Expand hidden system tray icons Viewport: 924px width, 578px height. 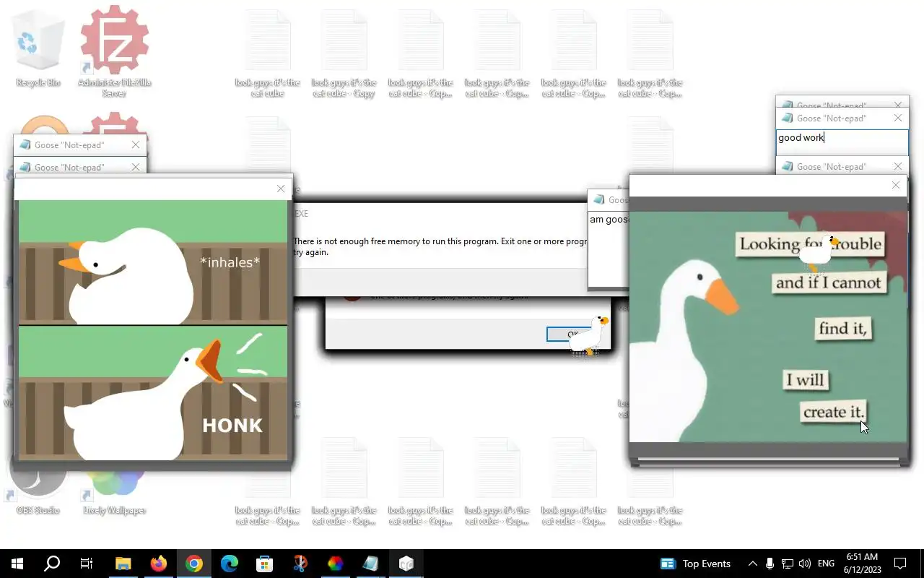[753, 564]
